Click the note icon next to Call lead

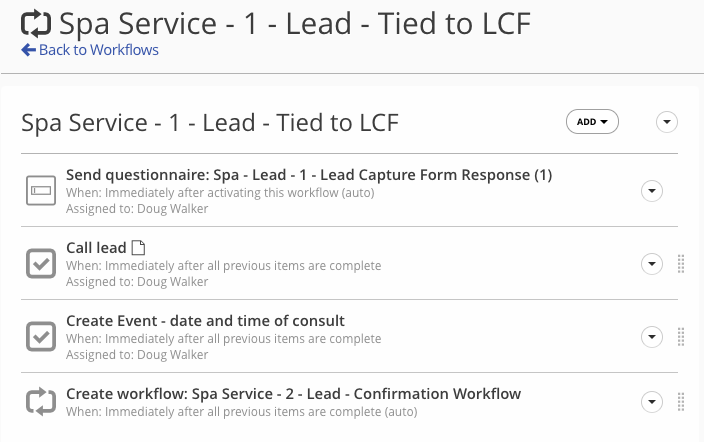click(139, 248)
